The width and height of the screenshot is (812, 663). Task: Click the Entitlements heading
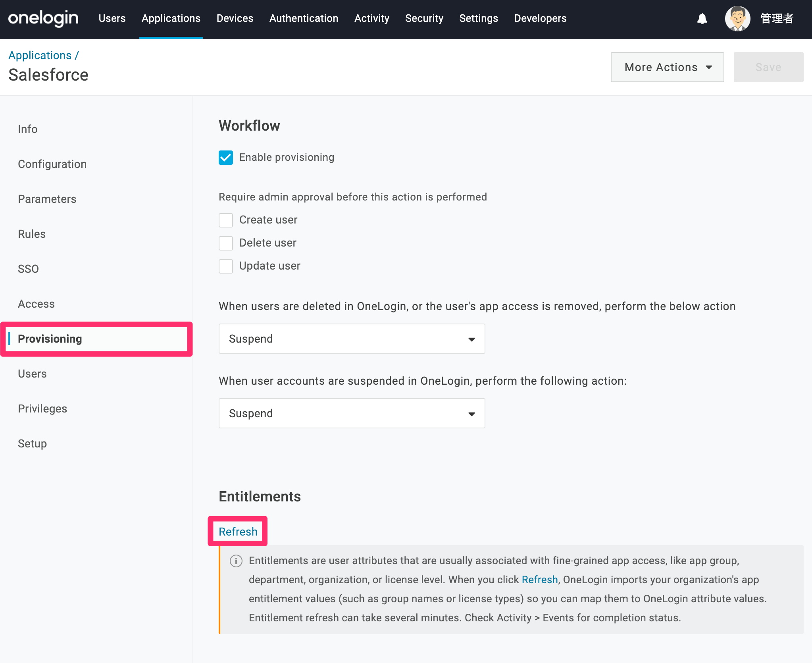pyautogui.click(x=260, y=496)
